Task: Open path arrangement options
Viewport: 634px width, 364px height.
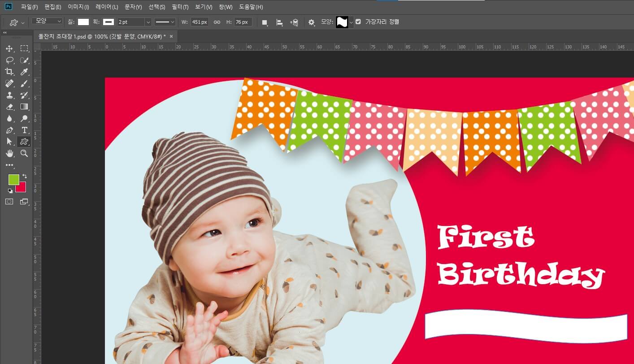Action: 294,22
